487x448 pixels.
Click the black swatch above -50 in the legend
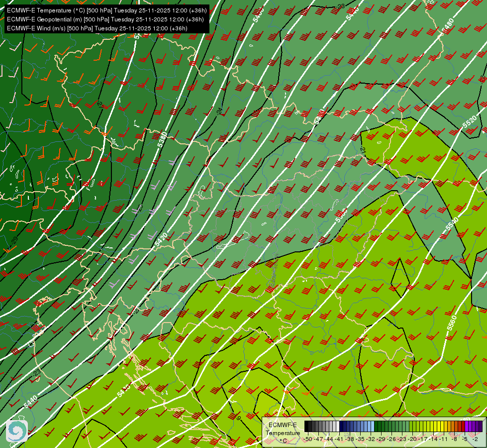pyautogui.click(x=306, y=426)
